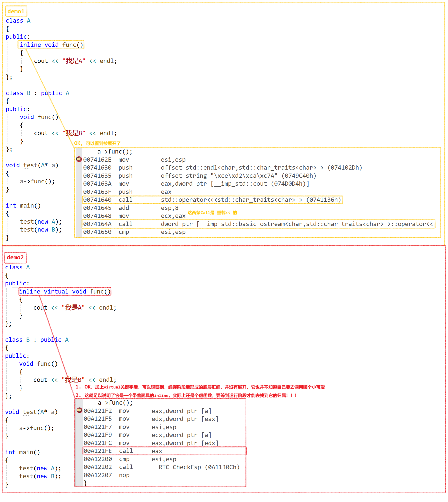
Task: Click 'test(new B);' in demo1 main
Action: coord(41,230)
